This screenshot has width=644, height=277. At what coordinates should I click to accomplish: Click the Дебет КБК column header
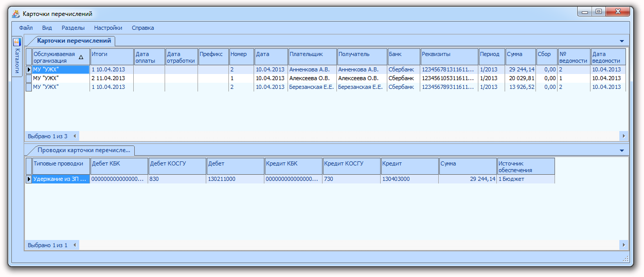(119, 167)
